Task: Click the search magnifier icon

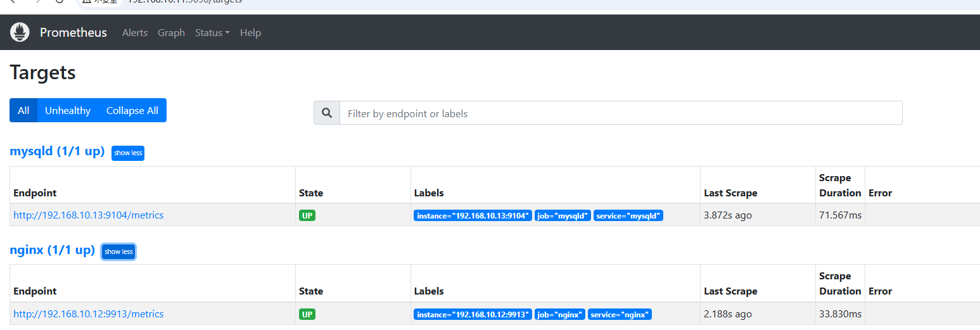Action: tap(327, 113)
